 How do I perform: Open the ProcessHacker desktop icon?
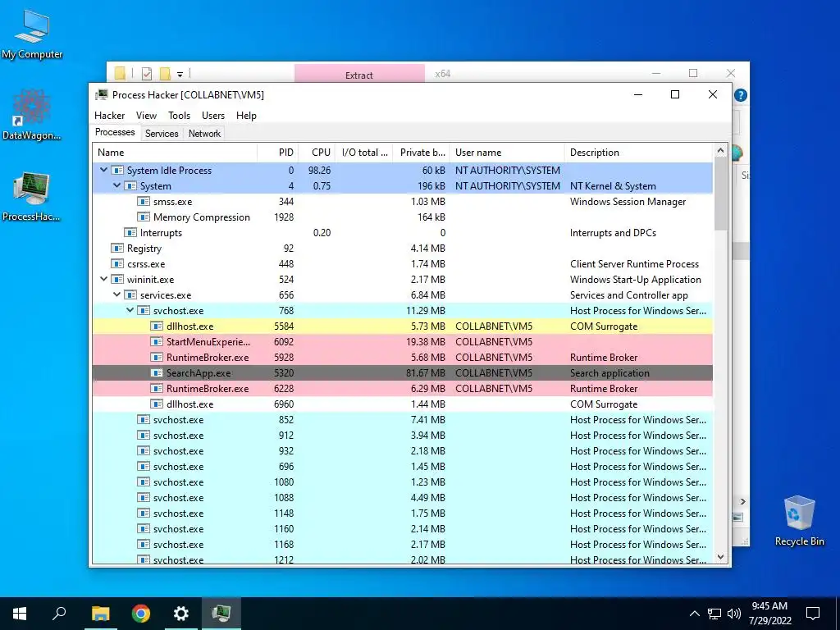point(31,197)
